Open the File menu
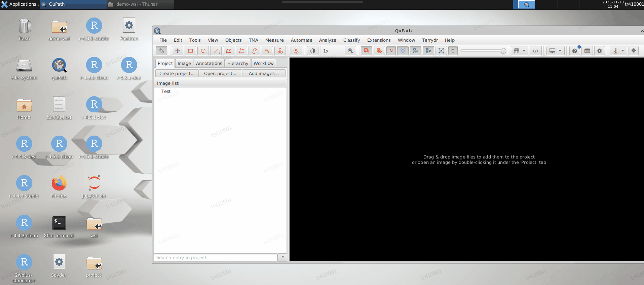This screenshot has height=285, width=644. 163,40
